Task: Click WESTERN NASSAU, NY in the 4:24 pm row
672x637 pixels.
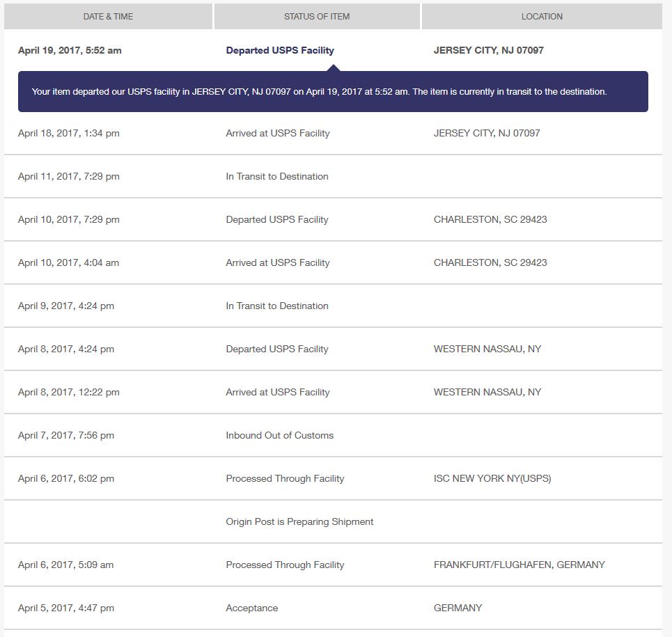Action: tap(487, 349)
